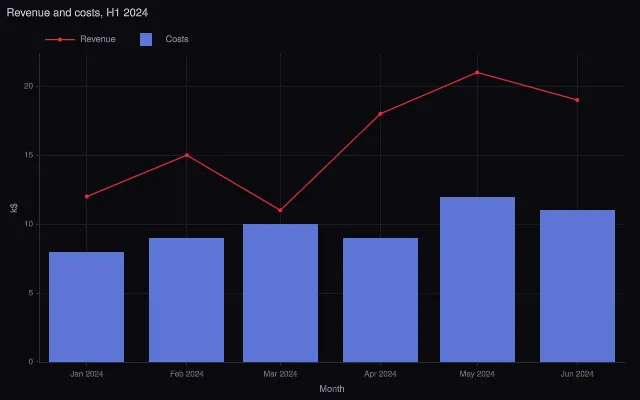Viewport: 640px width, 400px height.
Task: Click the y-axis tick label '0'
Action: pyautogui.click(x=31, y=362)
